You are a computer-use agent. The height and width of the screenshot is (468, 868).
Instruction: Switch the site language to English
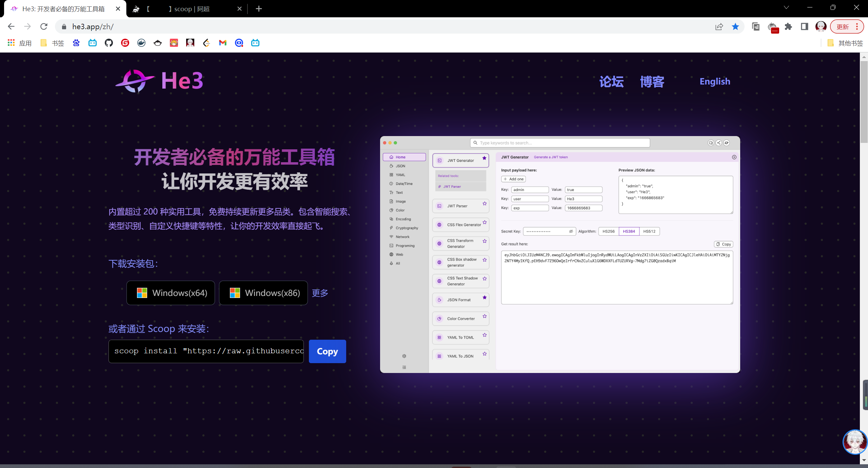715,81
